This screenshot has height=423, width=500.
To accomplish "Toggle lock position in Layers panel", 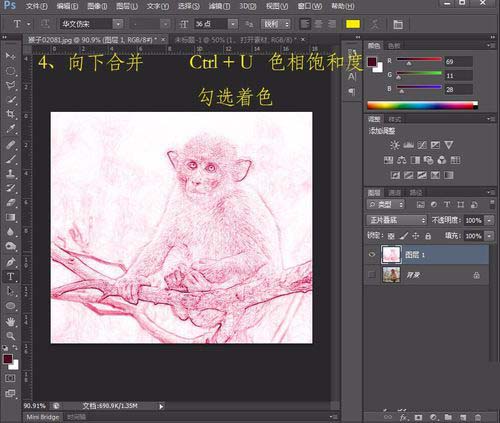I will [416, 236].
